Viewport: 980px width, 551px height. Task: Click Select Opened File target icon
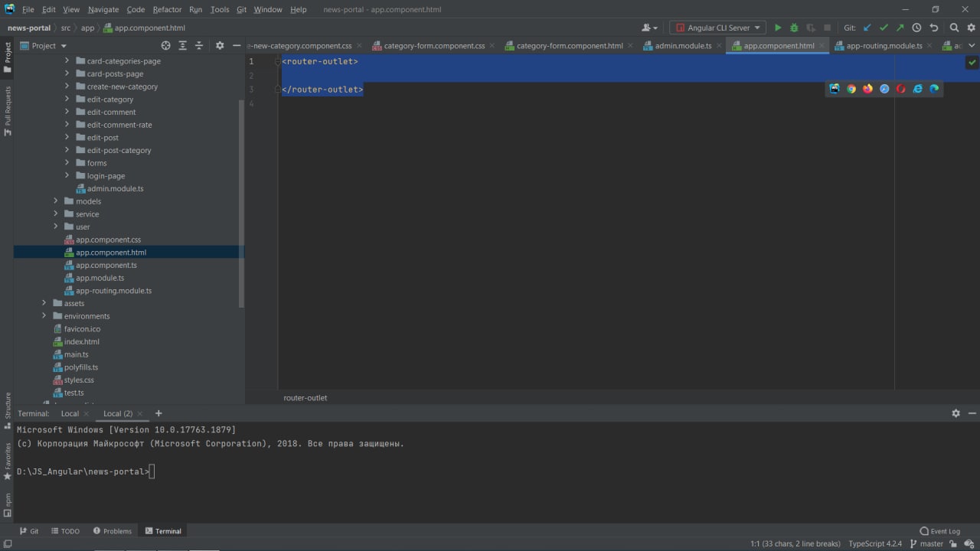[x=165, y=46]
